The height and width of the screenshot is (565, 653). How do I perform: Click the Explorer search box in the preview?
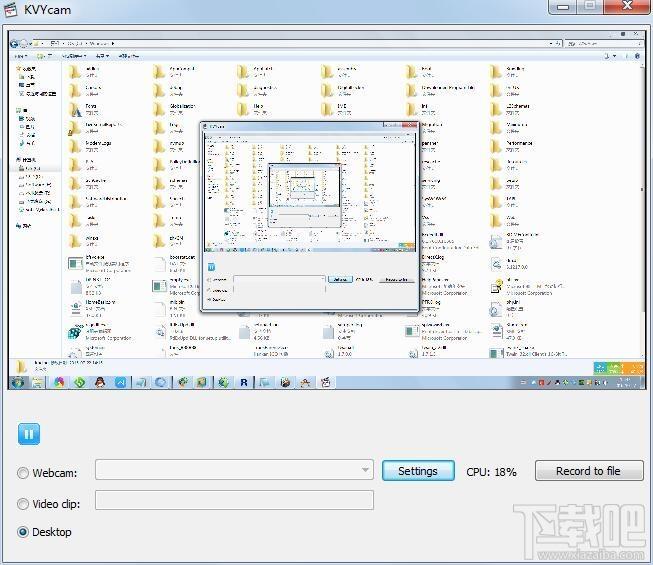(x=606, y=43)
